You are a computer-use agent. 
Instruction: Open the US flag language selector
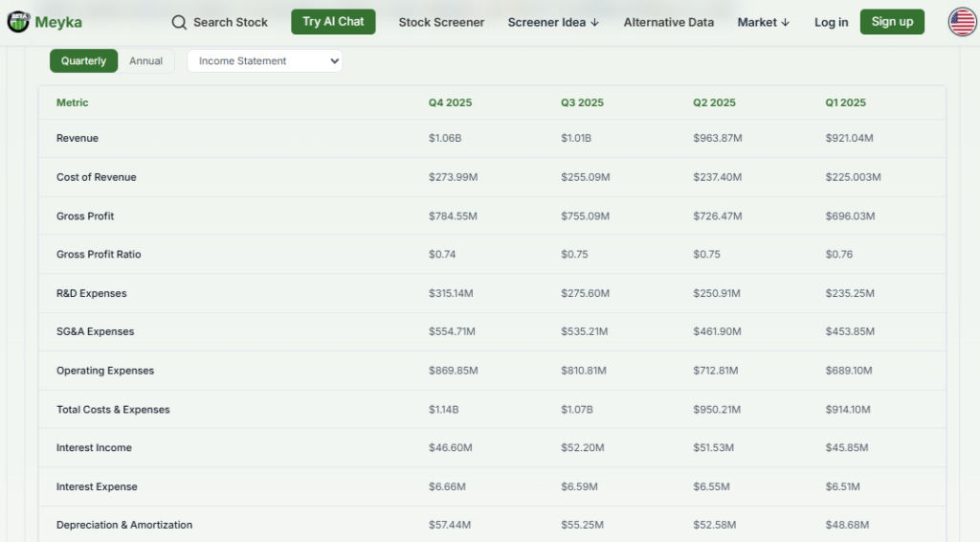tap(962, 22)
